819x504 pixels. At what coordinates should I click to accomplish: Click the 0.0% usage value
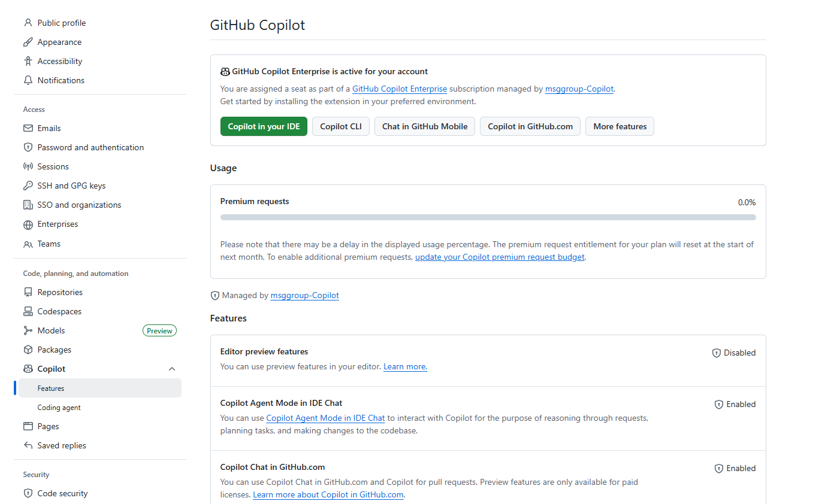747,202
